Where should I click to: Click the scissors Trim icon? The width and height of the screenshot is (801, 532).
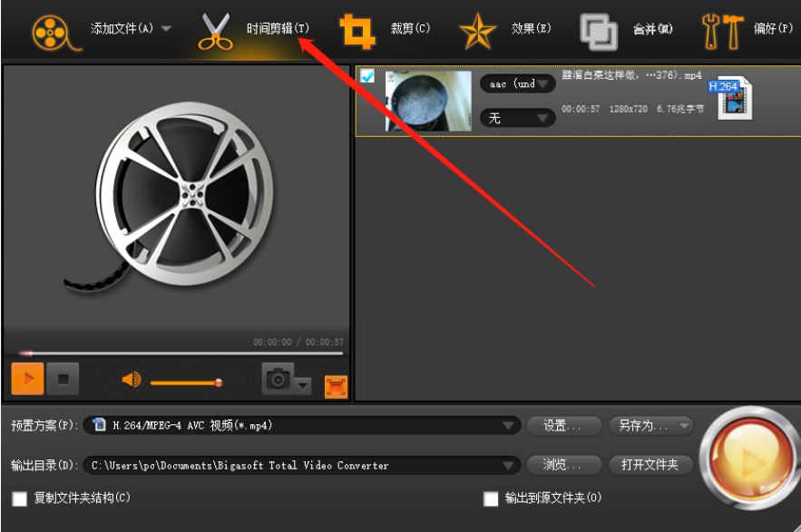(215, 32)
